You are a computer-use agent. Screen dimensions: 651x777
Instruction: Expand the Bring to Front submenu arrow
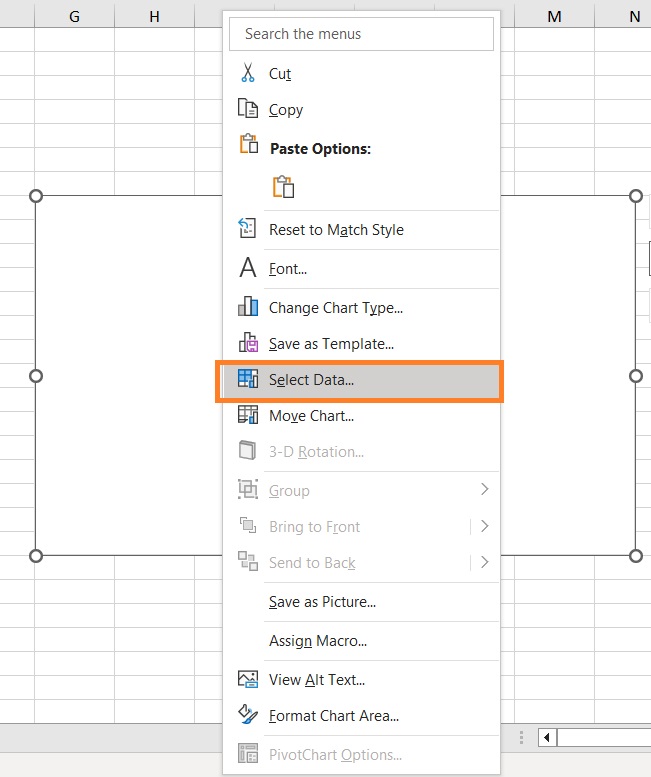pyautogui.click(x=485, y=526)
